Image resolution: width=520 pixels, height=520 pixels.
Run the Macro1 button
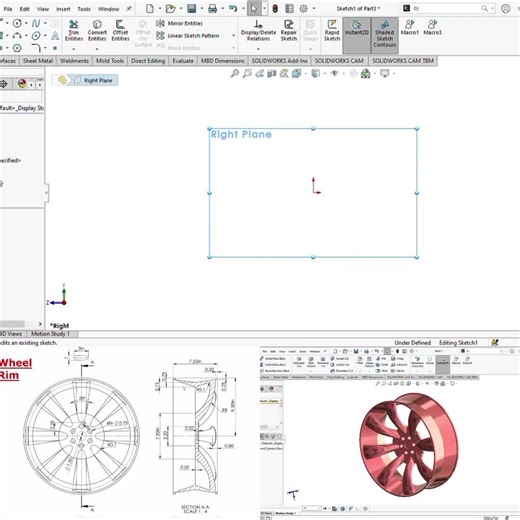[409, 27]
